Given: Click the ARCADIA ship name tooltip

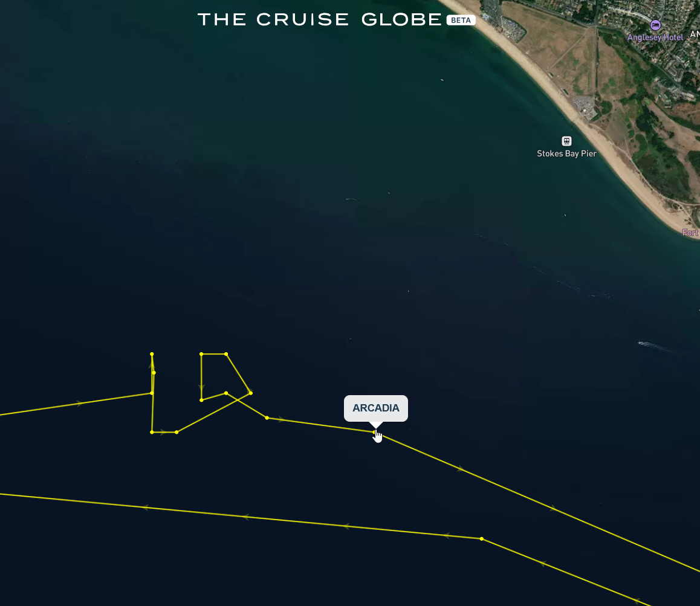Looking at the screenshot, I should (376, 408).
